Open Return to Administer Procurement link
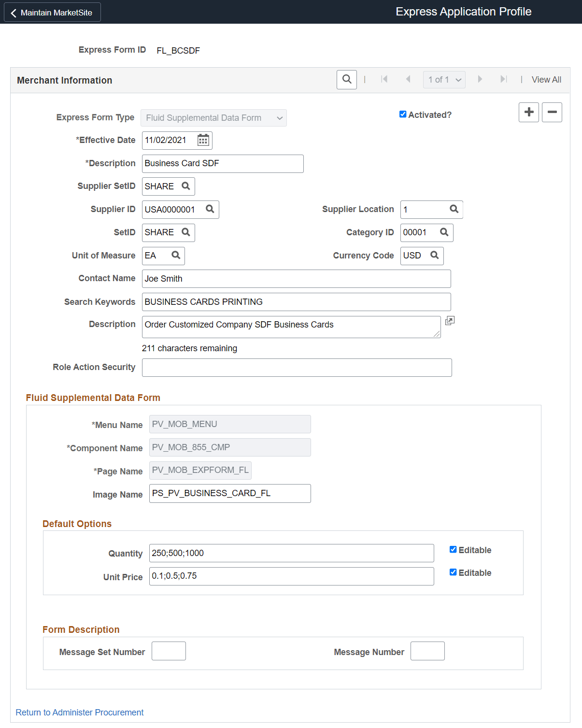Image resolution: width=582 pixels, height=728 pixels. point(79,712)
